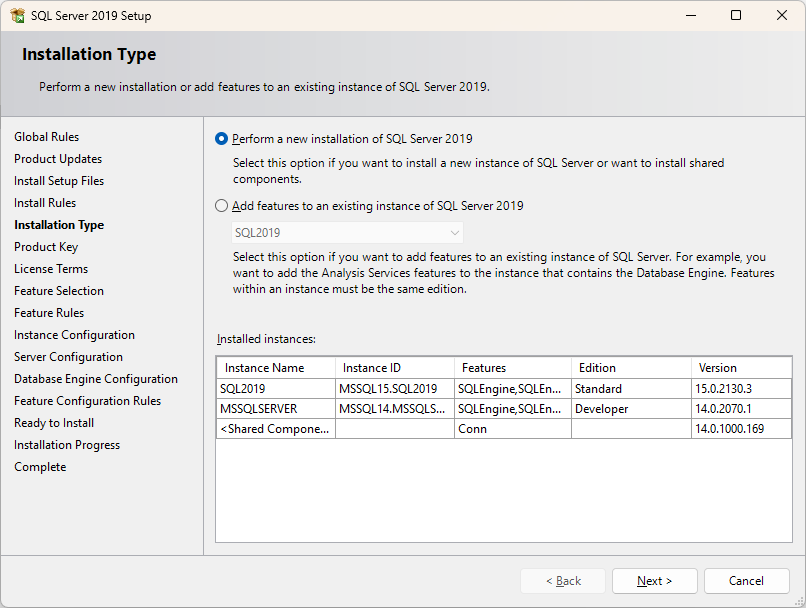Click Database Engine Configuration in sidebar
This screenshot has height=608, width=806.
click(96, 379)
